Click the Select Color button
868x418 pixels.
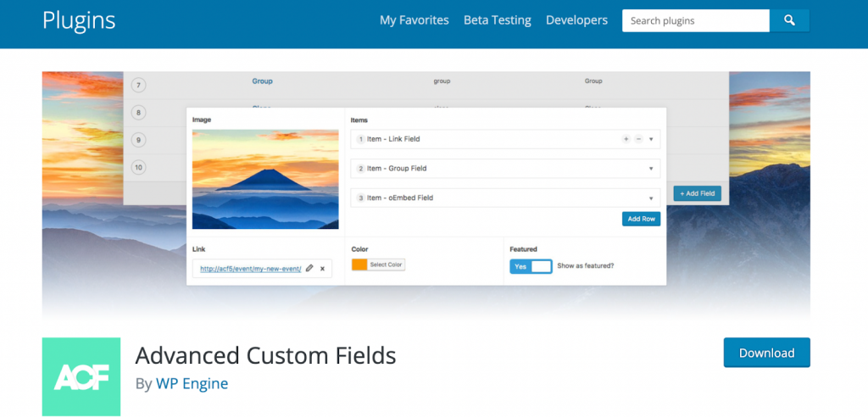pyautogui.click(x=386, y=265)
